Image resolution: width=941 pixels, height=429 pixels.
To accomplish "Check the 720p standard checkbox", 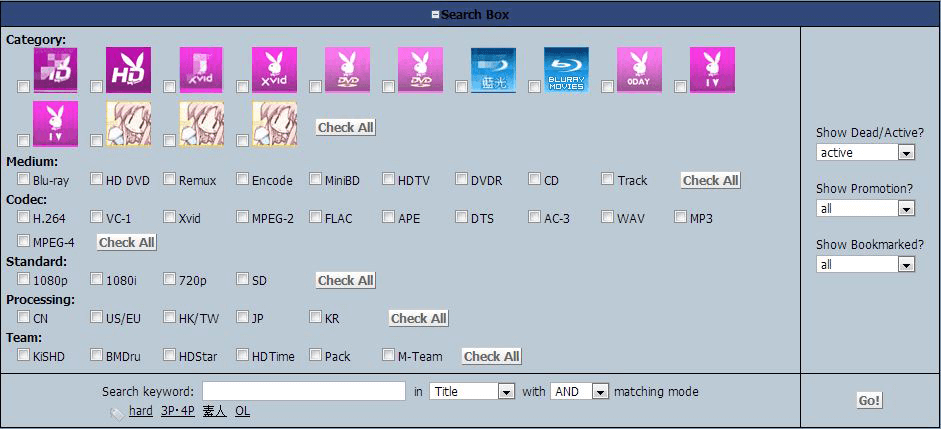I will pos(169,279).
